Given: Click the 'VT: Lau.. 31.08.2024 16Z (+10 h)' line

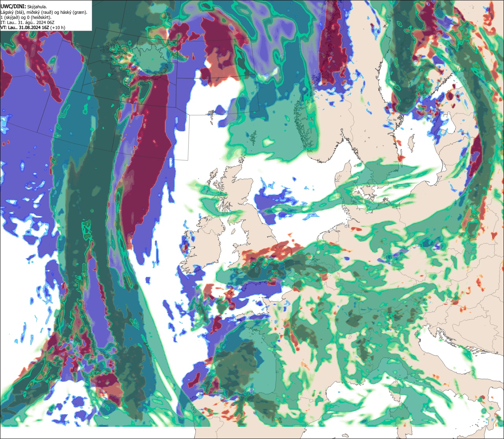Looking at the screenshot, I should pyautogui.click(x=33, y=28).
